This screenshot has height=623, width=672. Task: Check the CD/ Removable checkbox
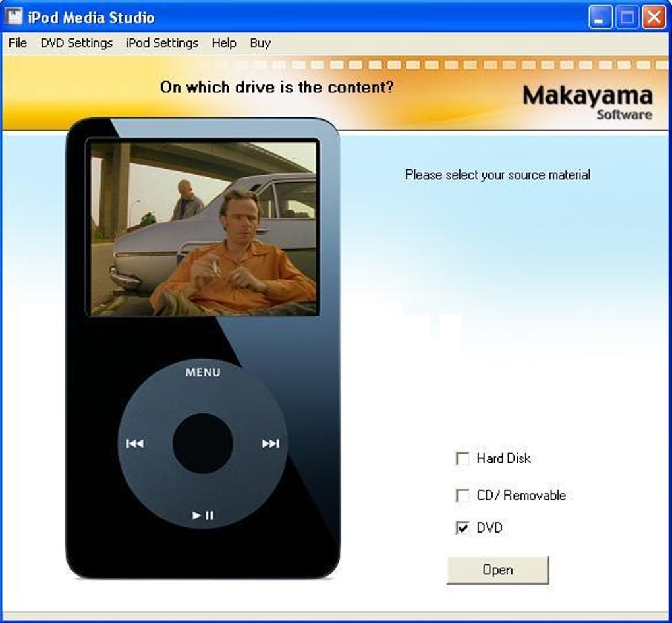pos(462,496)
